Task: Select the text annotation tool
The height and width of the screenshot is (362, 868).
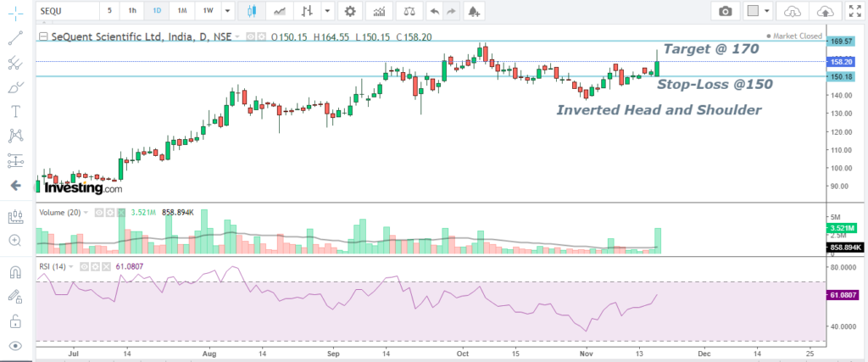Action: click(14, 111)
